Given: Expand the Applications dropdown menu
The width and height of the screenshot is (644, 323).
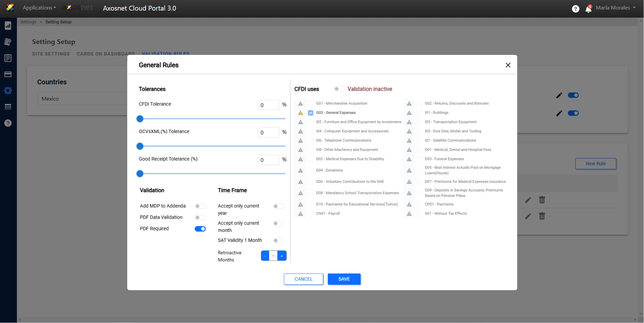Looking at the screenshot, I should click(x=39, y=8).
